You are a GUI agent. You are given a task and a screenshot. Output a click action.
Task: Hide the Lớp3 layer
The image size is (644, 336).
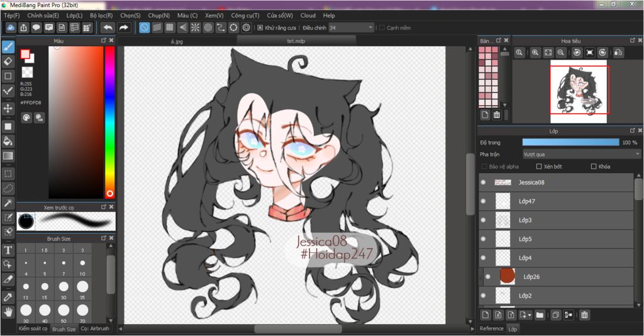[x=484, y=220]
